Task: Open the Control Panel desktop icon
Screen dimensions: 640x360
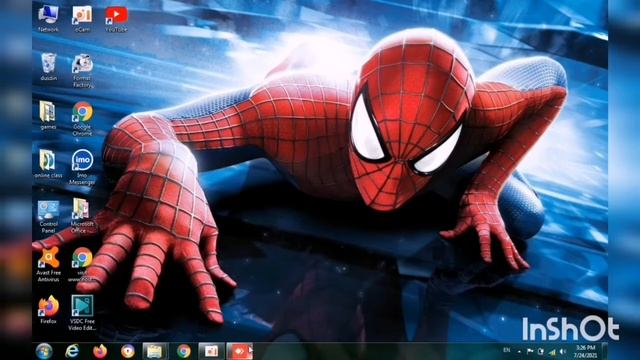Action: [48, 216]
